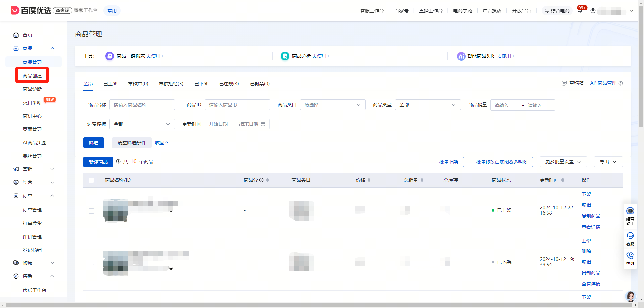
Task: Click the 商品分析 tool icon
Action: coord(285,56)
